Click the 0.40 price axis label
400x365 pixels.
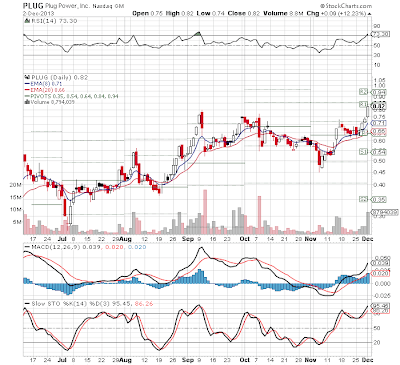pos(380,185)
